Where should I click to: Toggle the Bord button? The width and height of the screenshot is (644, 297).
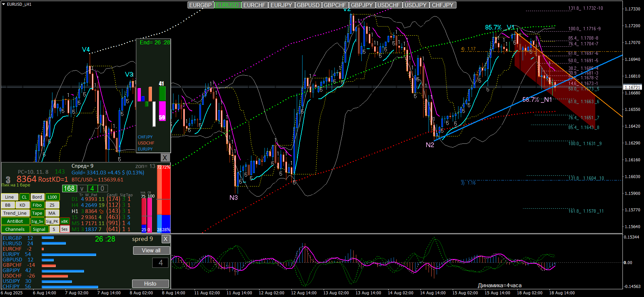pyautogui.click(x=37, y=197)
